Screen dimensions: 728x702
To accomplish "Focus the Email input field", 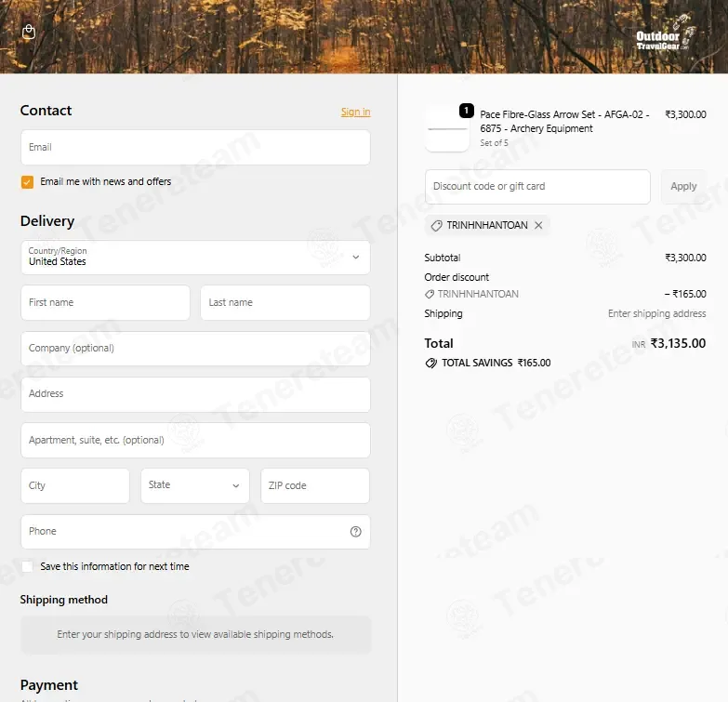I will pos(195,147).
